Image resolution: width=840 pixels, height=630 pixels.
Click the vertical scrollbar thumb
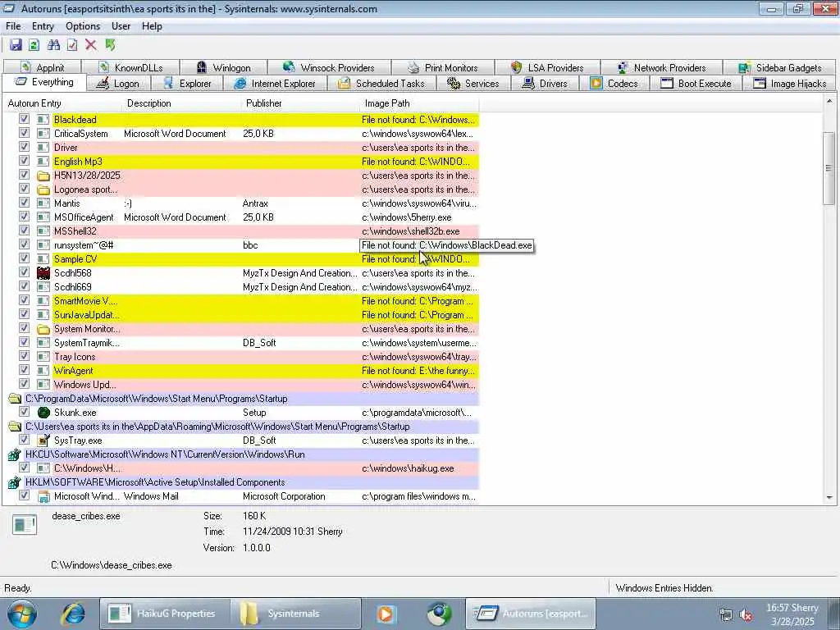829,168
